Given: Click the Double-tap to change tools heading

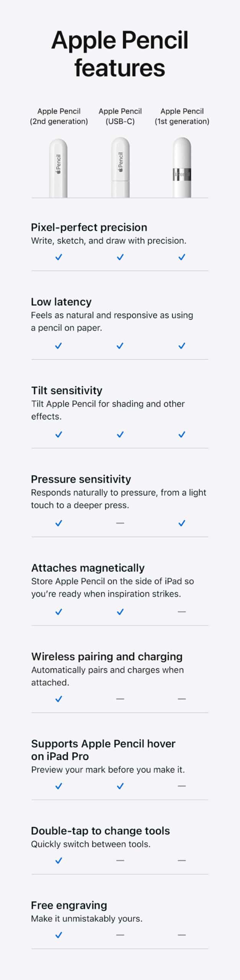Looking at the screenshot, I should pos(100,831).
